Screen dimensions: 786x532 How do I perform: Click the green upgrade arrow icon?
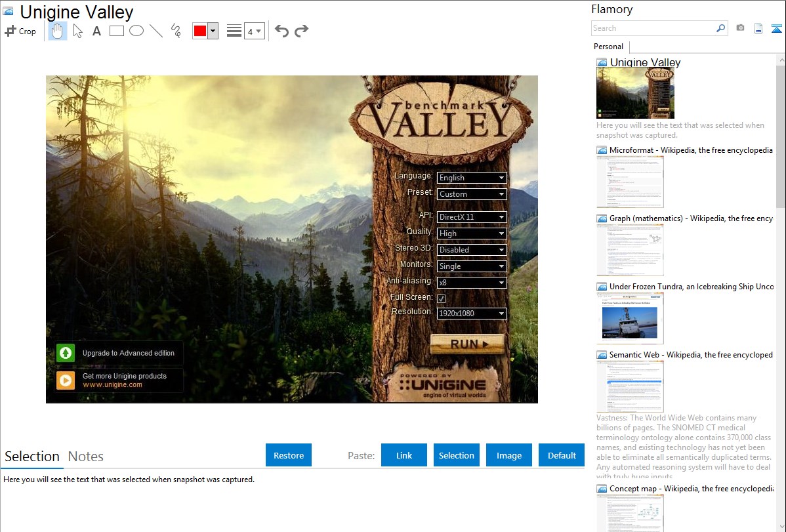point(66,353)
